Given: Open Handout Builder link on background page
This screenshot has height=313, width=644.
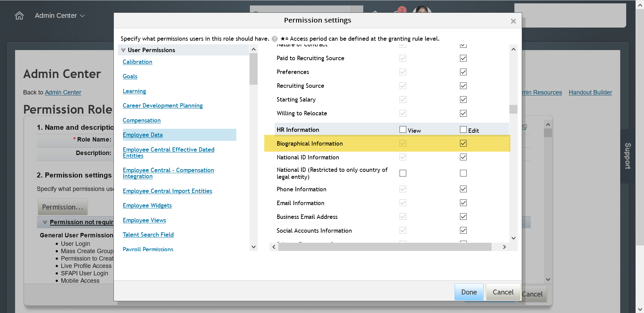Looking at the screenshot, I should click(x=590, y=92).
